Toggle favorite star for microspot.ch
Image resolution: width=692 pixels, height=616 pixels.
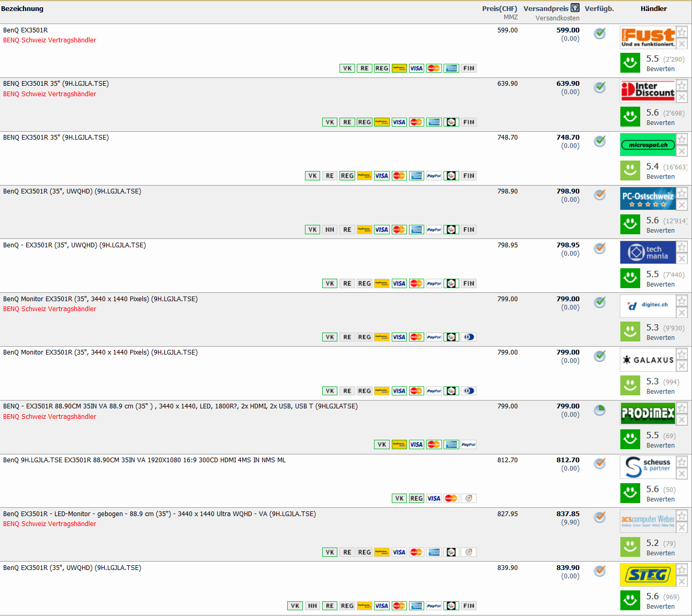tap(682, 139)
